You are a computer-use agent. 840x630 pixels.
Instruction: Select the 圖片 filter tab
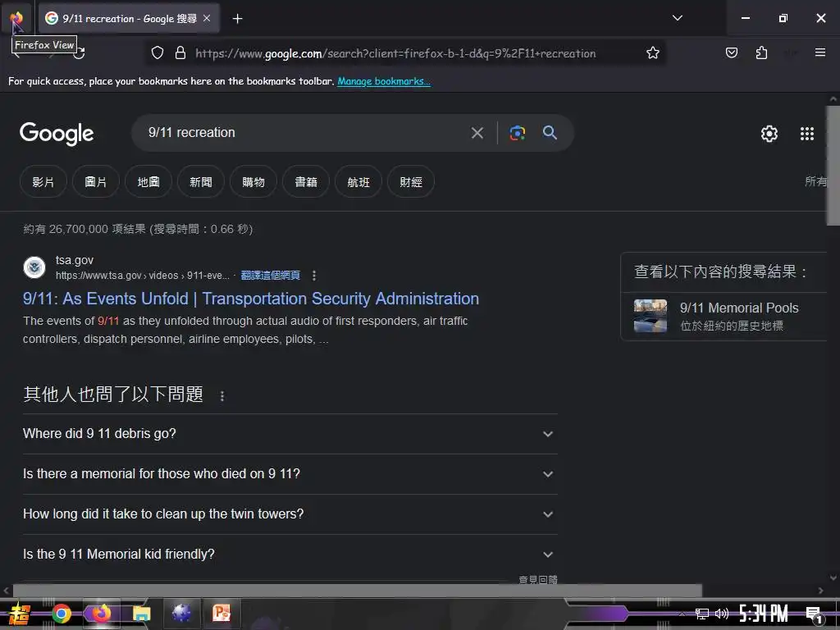[96, 182]
